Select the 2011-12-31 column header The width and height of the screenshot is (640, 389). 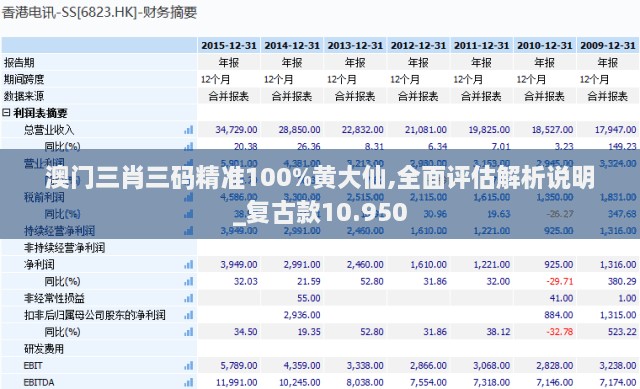tap(482, 45)
